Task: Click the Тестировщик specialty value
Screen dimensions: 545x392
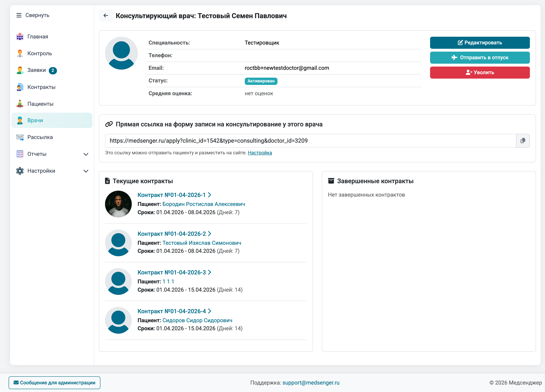Action: coord(262,43)
